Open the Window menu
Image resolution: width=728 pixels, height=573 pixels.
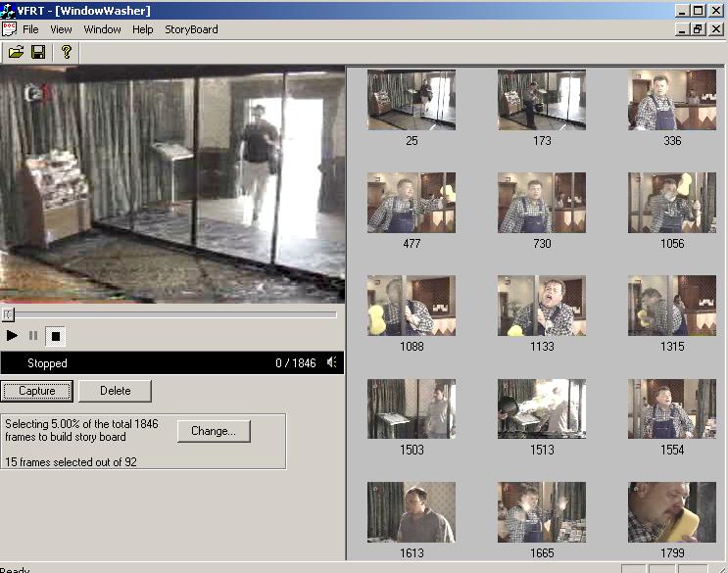pos(102,29)
